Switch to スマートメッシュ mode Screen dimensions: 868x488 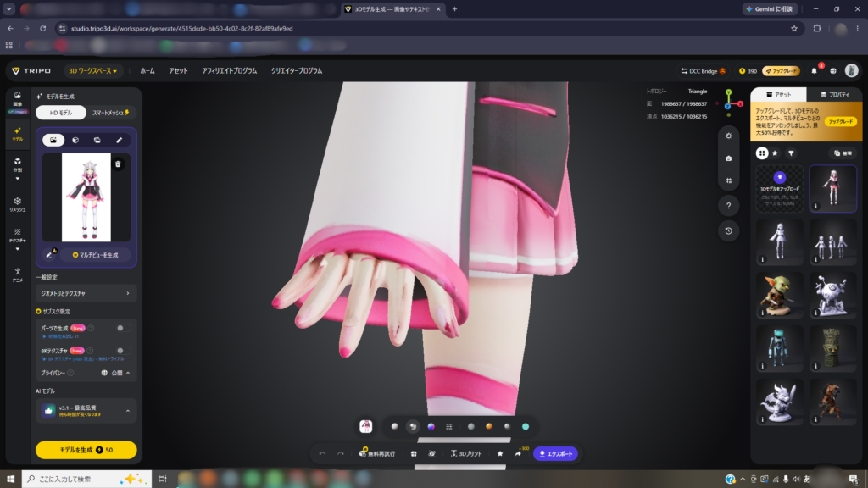[111, 113]
